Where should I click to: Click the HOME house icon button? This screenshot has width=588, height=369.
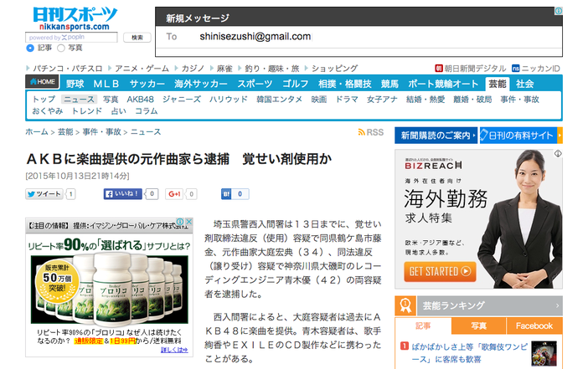pos(43,82)
